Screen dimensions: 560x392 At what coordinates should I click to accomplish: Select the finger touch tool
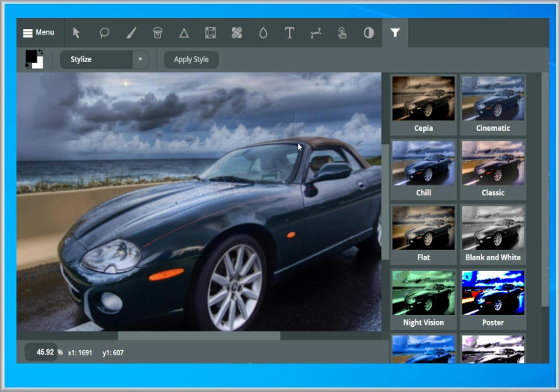[x=342, y=33]
